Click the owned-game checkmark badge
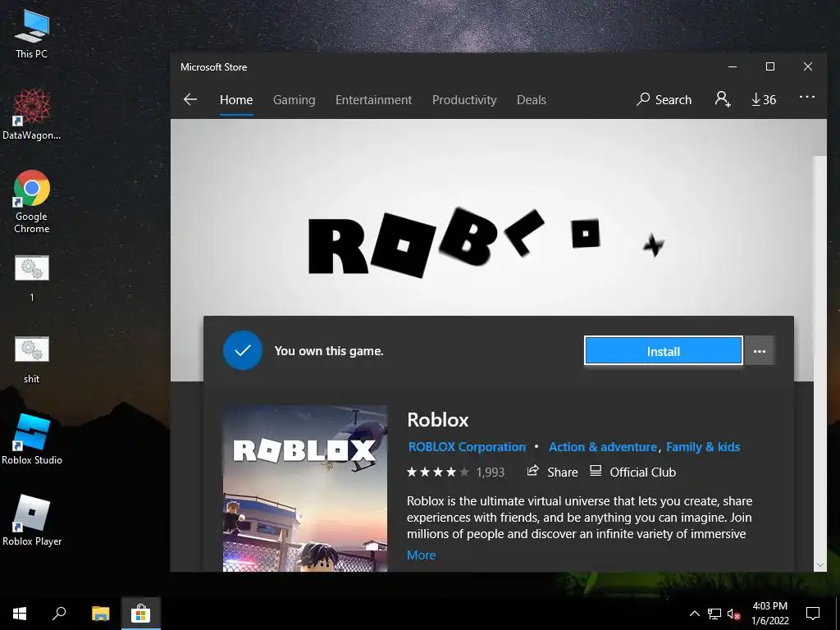 (243, 351)
